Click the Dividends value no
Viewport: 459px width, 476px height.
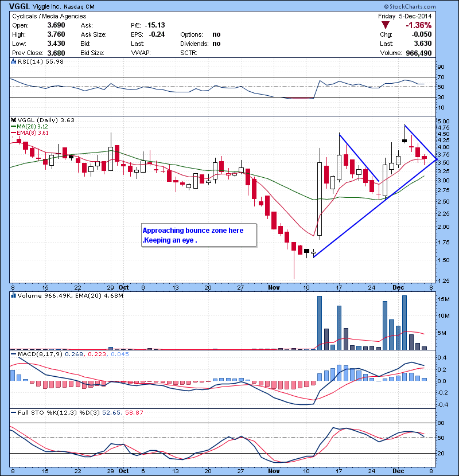216,44
